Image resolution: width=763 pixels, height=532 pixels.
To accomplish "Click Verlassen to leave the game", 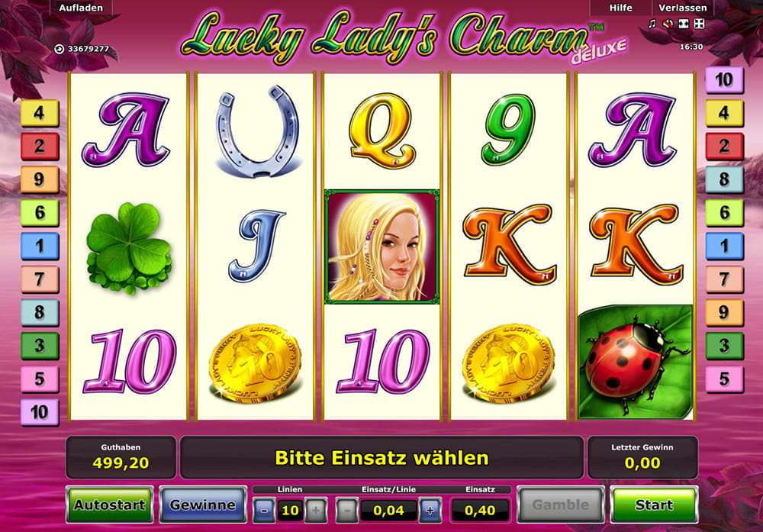I will click(683, 8).
